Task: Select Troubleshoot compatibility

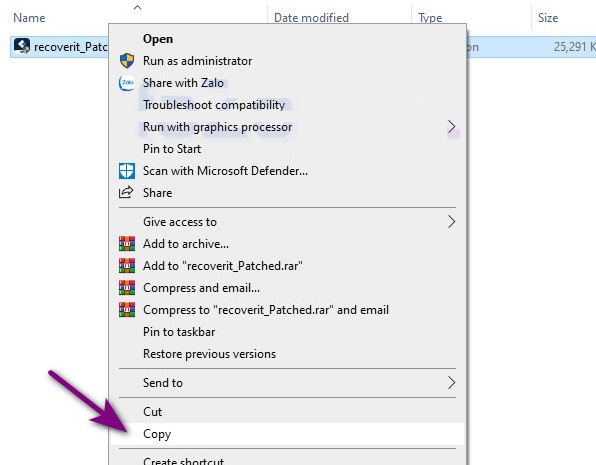Action: [288, 105]
